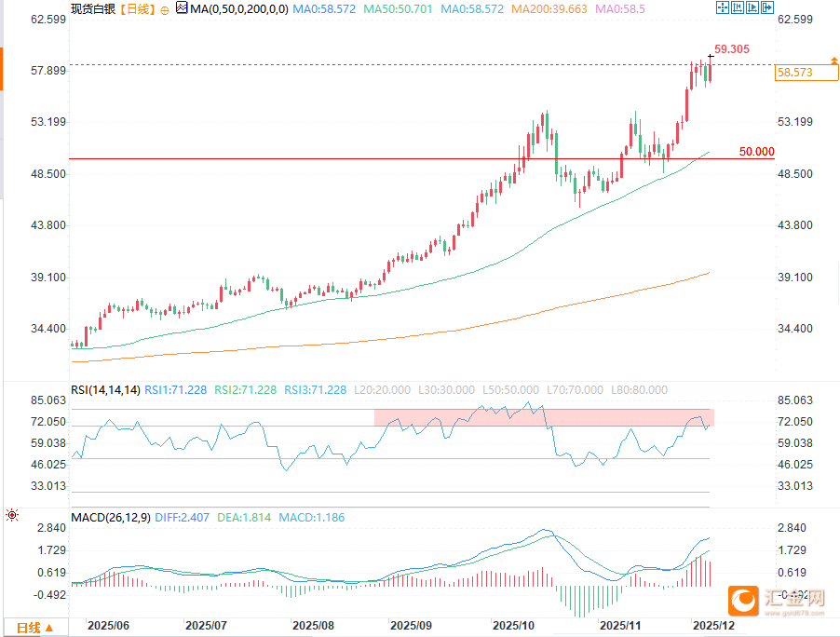
Task: Click the MACD:1.186 value
Action: [x=312, y=518]
